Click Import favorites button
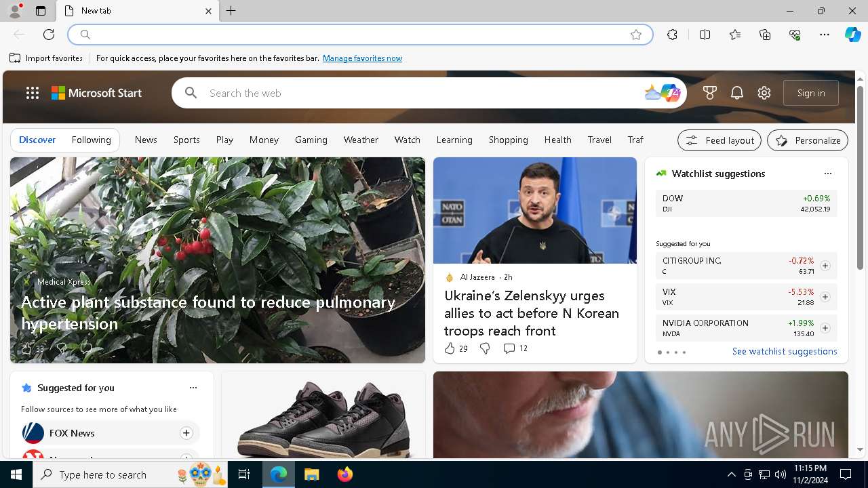 click(46, 58)
